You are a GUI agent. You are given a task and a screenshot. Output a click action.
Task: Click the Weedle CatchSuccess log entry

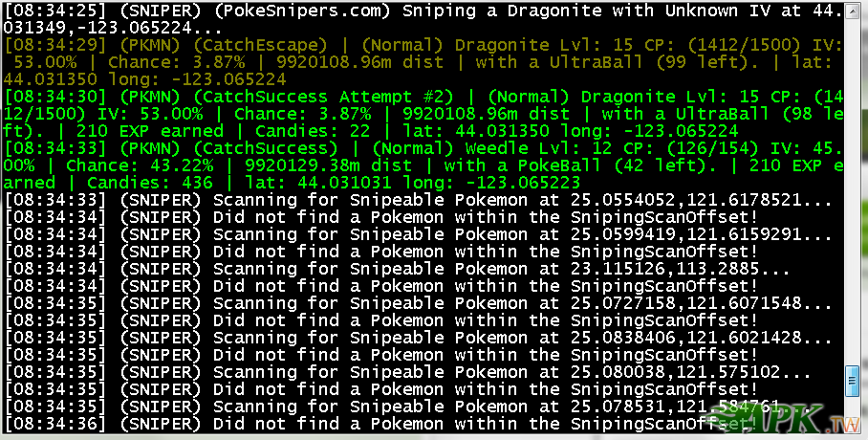click(x=423, y=165)
